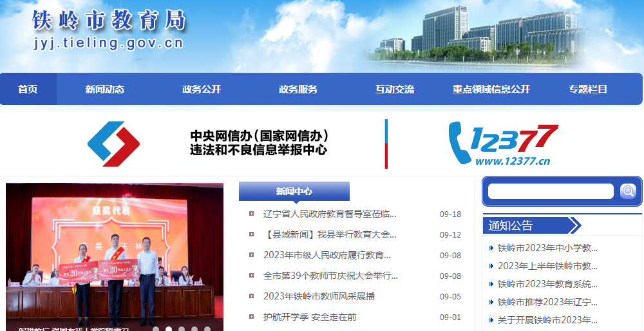644x331 pixels.
Task: Open news 辽宁省人民政府教育督导室莅临...
Action: [329, 214]
